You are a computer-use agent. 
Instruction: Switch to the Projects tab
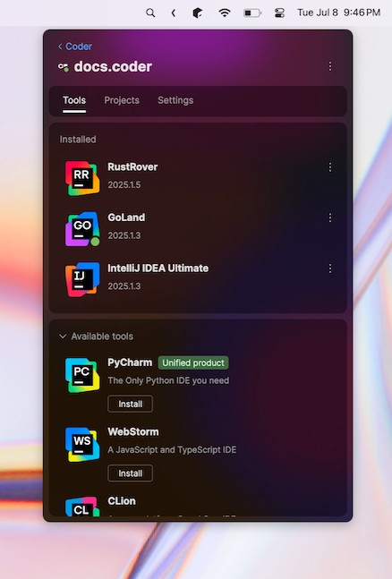pos(122,100)
